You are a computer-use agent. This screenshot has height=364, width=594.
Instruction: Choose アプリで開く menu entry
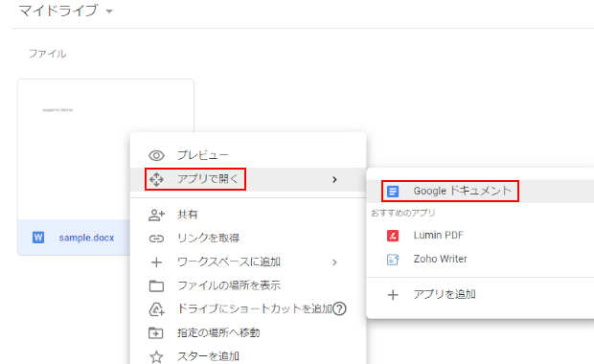coord(248,179)
